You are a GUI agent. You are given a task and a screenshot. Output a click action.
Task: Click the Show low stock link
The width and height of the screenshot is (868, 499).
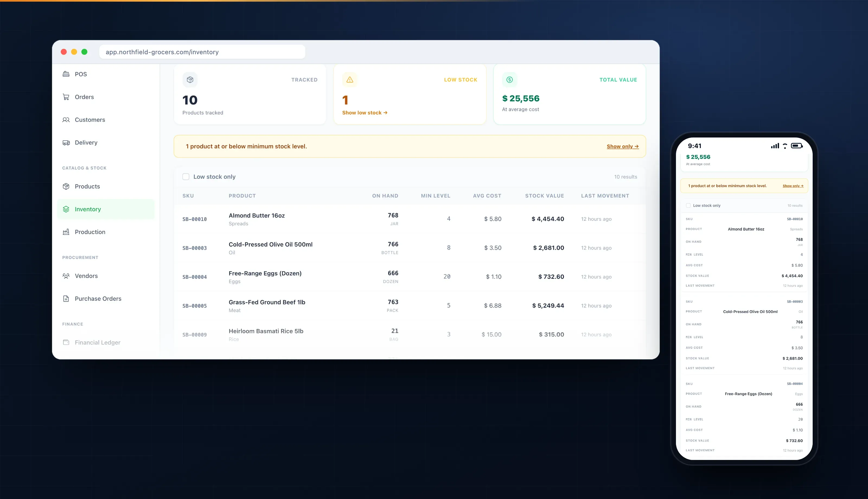(x=365, y=113)
